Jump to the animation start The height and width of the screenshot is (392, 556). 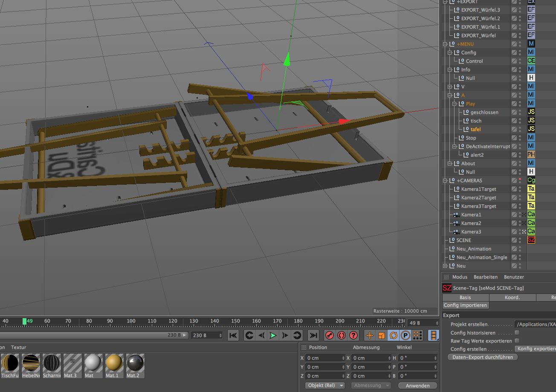coord(233,335)
